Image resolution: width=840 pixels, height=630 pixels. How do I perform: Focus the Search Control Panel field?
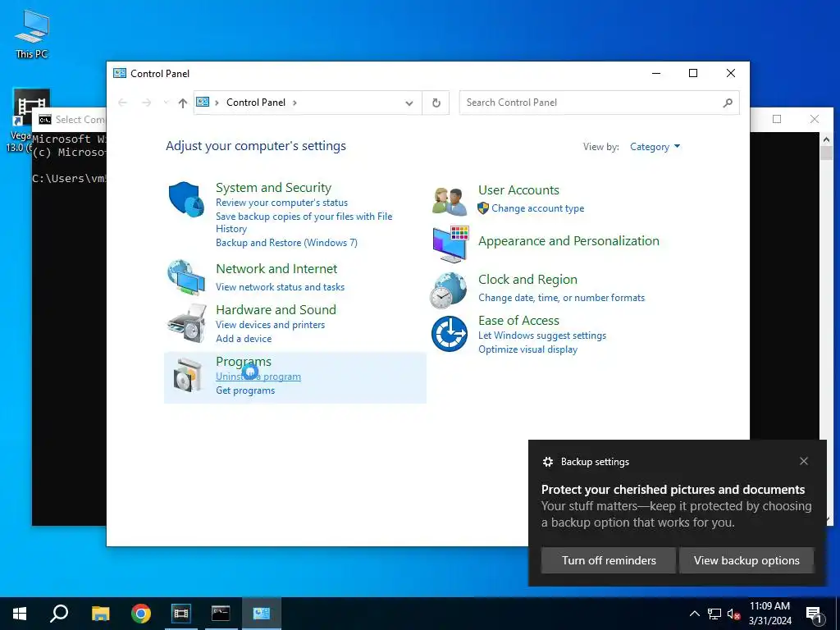click(x=599, y=103)
